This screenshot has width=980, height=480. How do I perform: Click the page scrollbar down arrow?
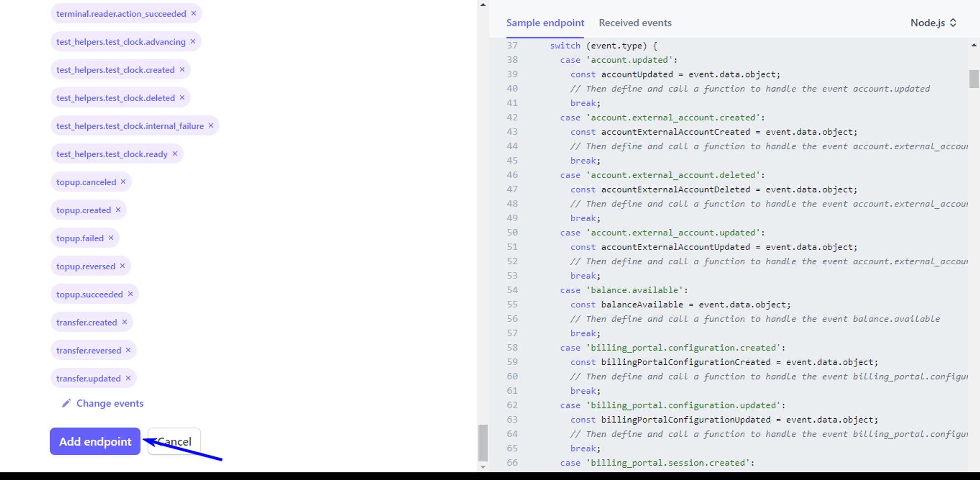pos(483,467)
